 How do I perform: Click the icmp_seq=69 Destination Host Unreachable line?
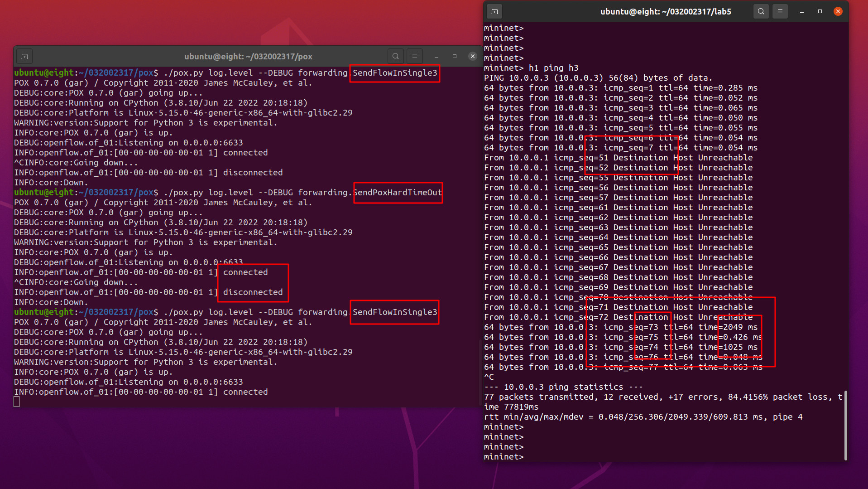point(619,287)
